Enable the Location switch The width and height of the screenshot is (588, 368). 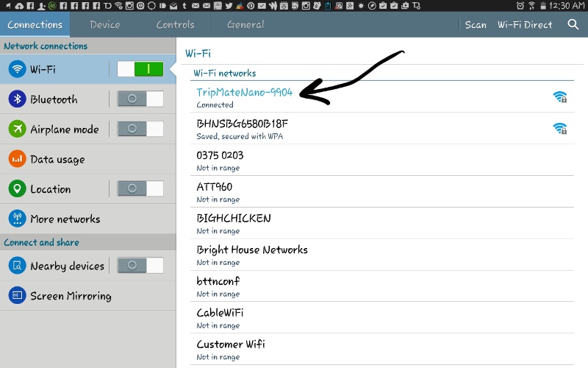click(x=140, y=188)
